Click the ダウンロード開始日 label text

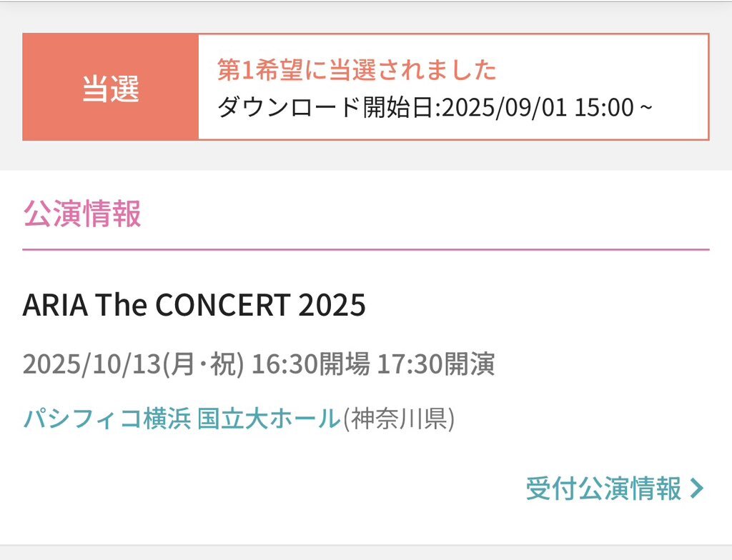click(x=326, y=107)
